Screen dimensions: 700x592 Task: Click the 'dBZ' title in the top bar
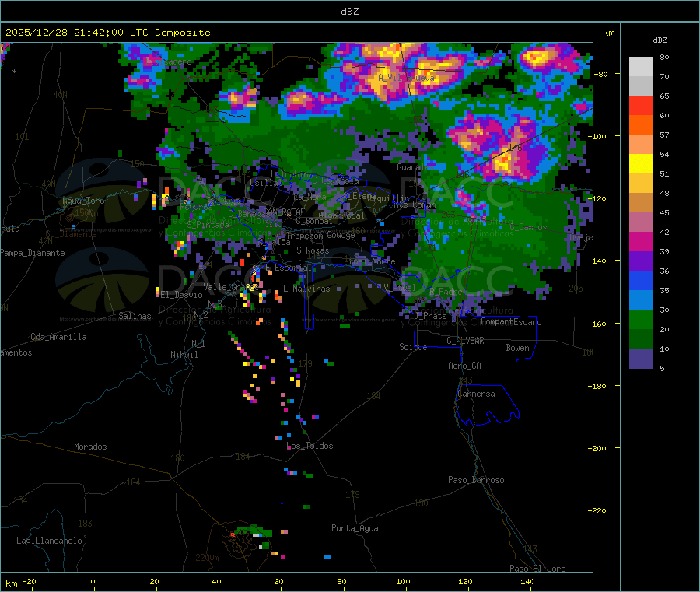349,12
